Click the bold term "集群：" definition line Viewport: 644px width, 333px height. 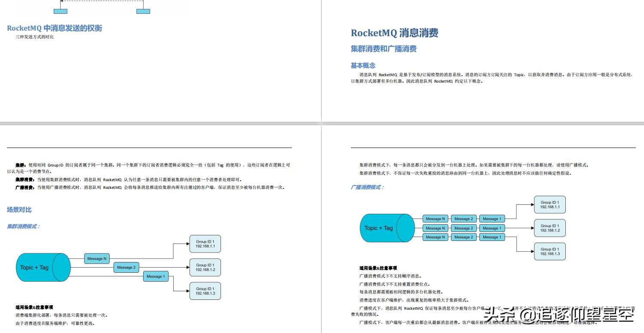coord(149,168)
